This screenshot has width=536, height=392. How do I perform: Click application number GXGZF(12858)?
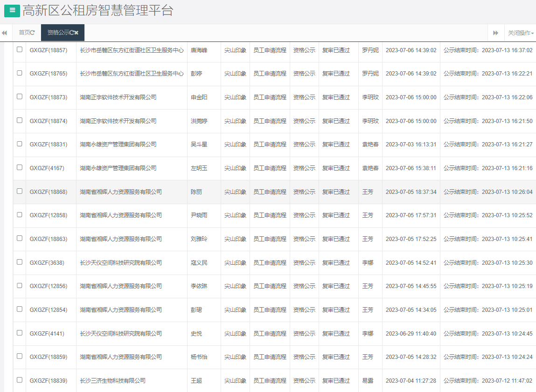coord(49,215)
